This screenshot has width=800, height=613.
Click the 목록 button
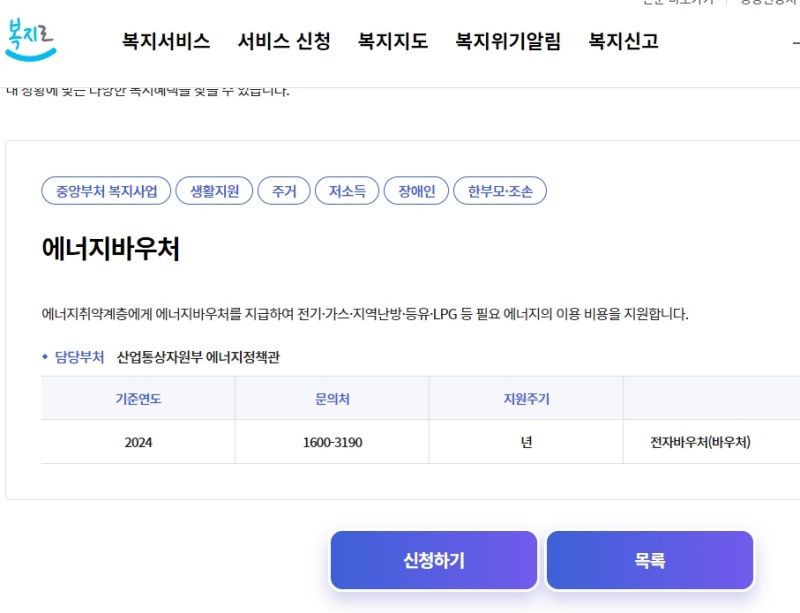pos(649,561)
